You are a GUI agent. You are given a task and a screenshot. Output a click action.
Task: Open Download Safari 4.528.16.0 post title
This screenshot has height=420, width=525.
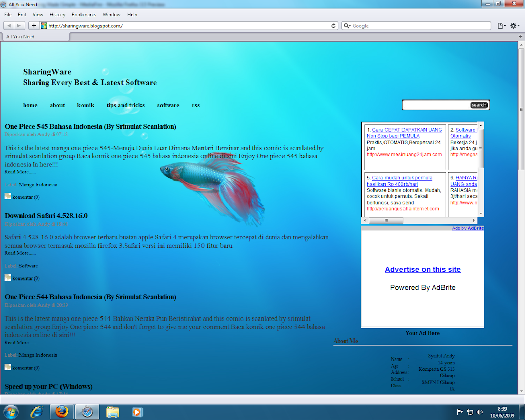46,216
